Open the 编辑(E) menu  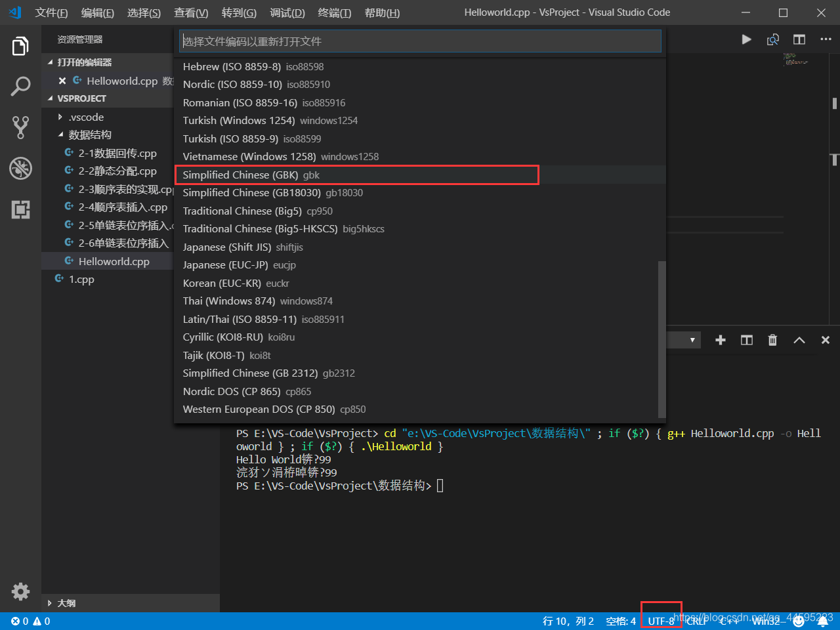(98, 12)
